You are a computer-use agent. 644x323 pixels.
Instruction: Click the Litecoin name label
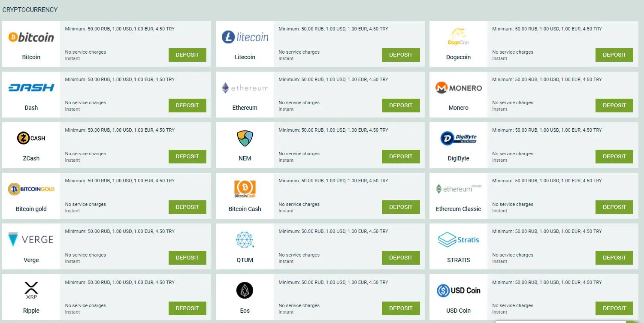point(245,57)
